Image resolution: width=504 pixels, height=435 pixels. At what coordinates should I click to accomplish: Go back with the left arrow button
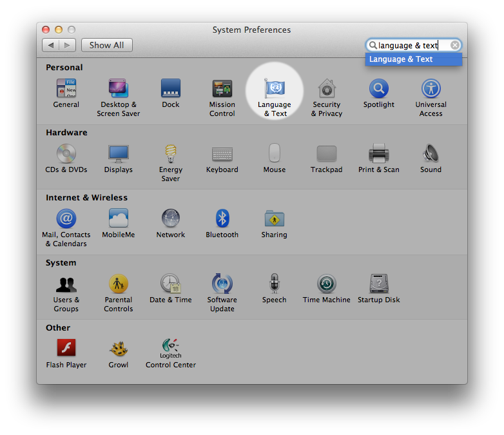coord(50,45)
